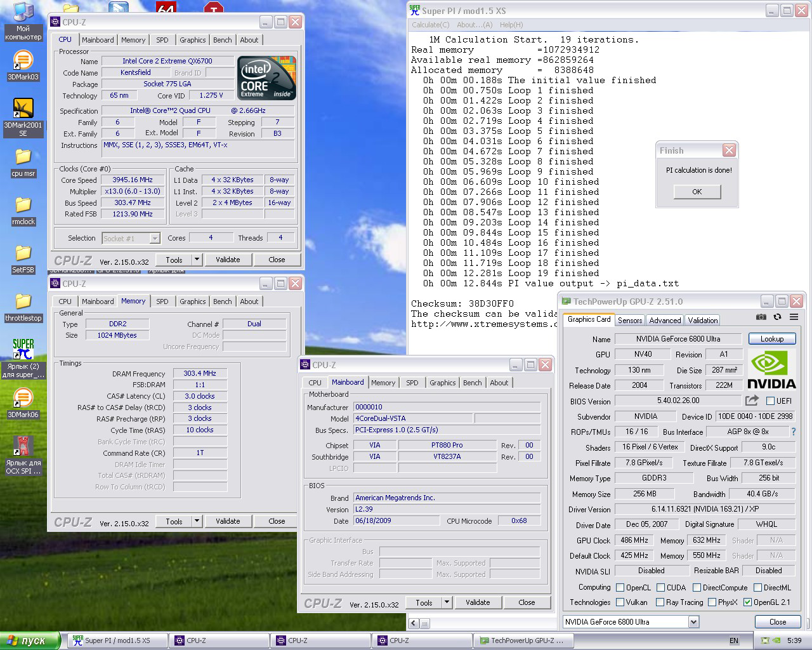Uncheck the OpenGL 2.1 checkbox
Viewport: 812px width, 650px height.
[747, 602]
